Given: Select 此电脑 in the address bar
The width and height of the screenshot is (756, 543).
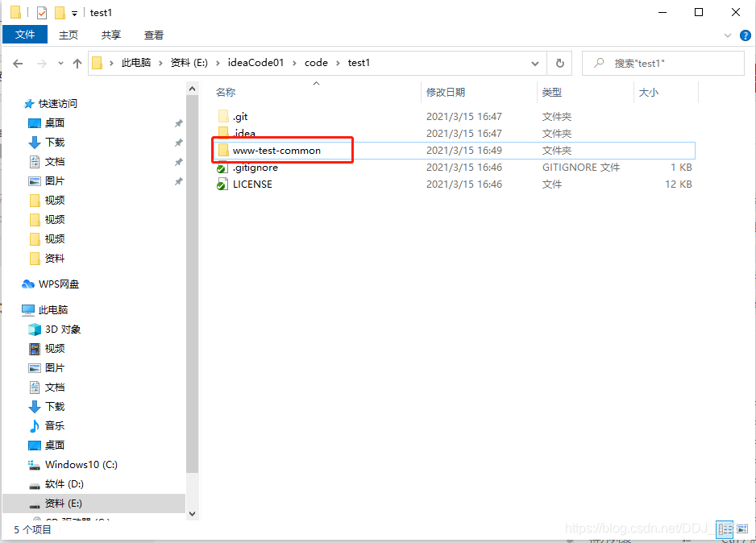Looking at the screenshot, I should point(136,63).
